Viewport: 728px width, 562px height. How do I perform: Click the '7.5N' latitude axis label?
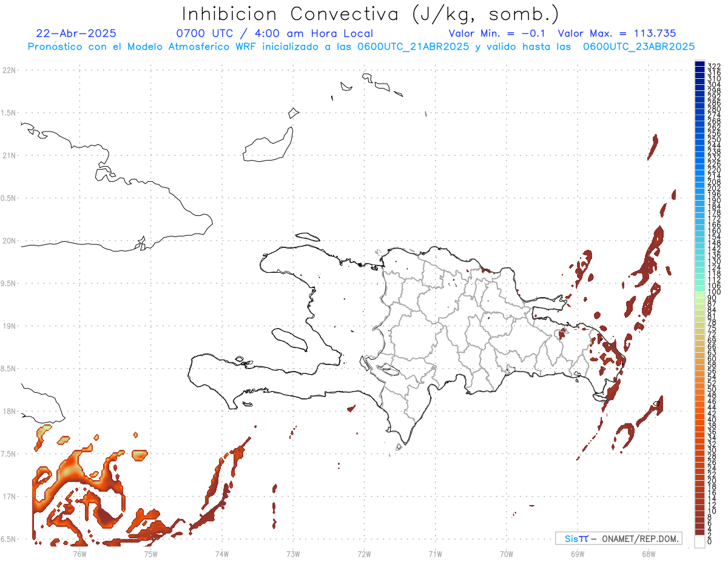pos(9,454)
